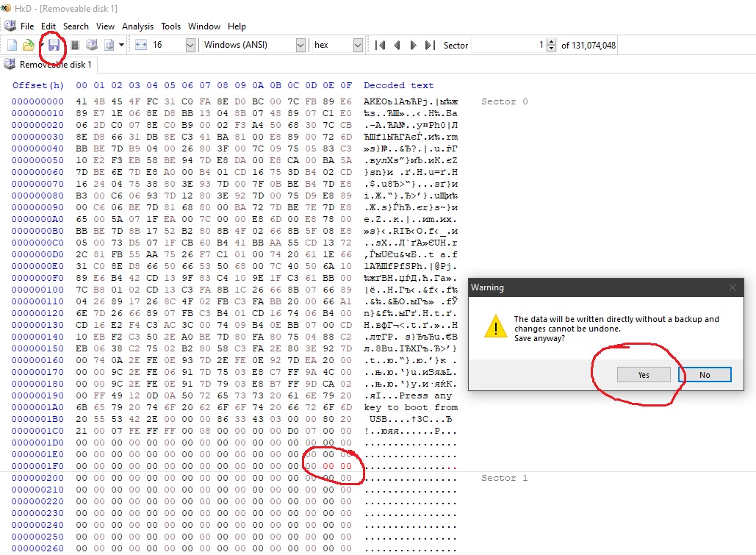
Task: Open the hex offset base dropdown
Action: tap(358, 46)
